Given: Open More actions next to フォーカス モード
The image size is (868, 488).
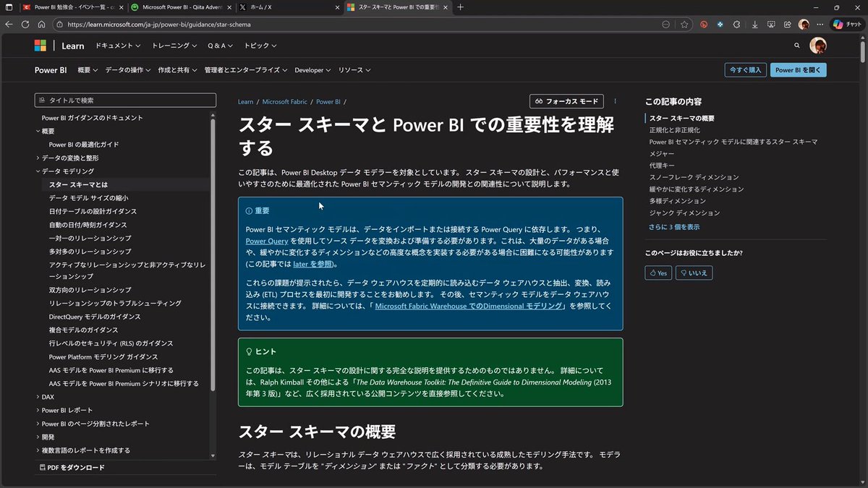Looking at the screenshot, I should (614, 100).
